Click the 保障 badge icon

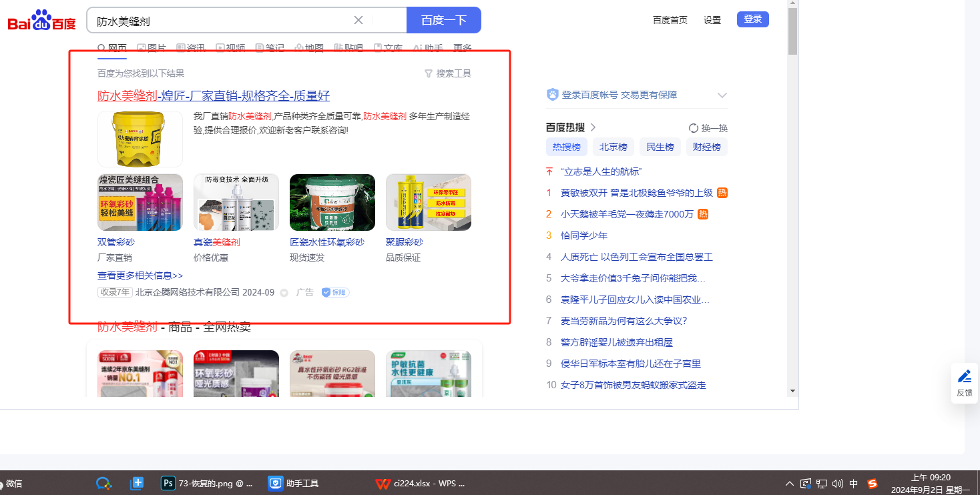tap(335, 292)
